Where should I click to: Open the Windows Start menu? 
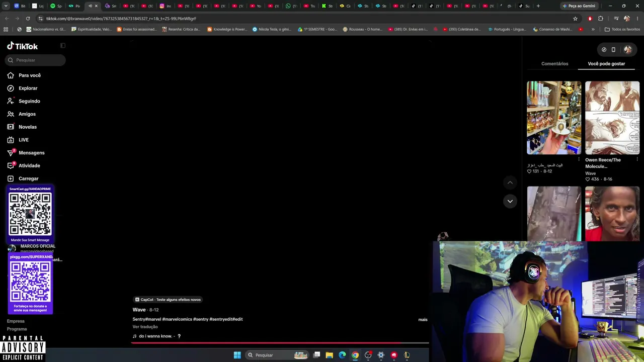(x=237, y=355)
